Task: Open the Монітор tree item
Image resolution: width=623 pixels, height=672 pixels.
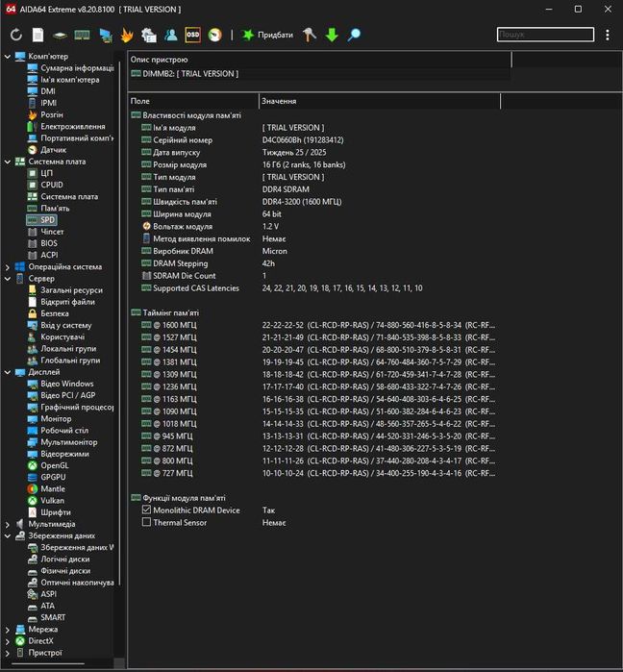Action: click(x=50, y=419)
